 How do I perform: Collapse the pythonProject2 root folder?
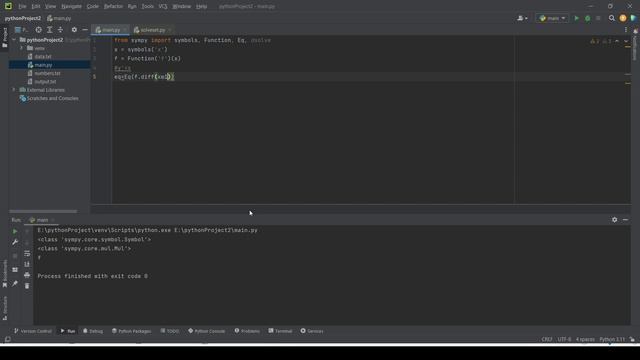click(x=14, y=40)
